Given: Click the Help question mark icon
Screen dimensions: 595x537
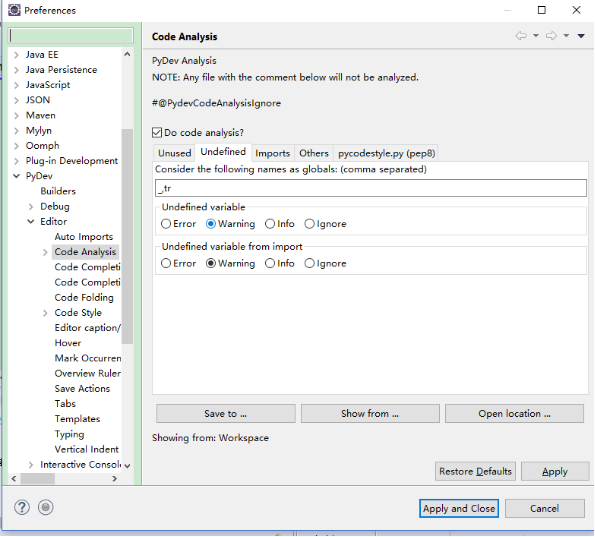Looking at the screenshot, I should click(x=22, y=507).
